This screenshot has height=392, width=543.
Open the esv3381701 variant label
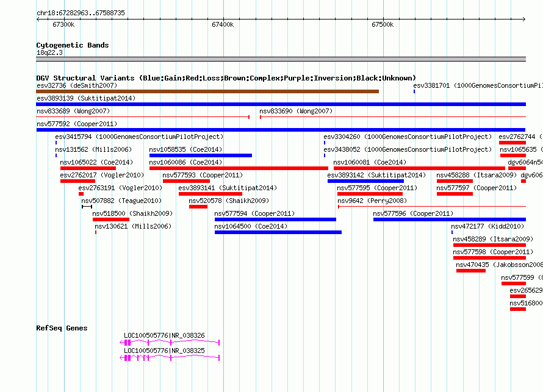tap(478, 85)
